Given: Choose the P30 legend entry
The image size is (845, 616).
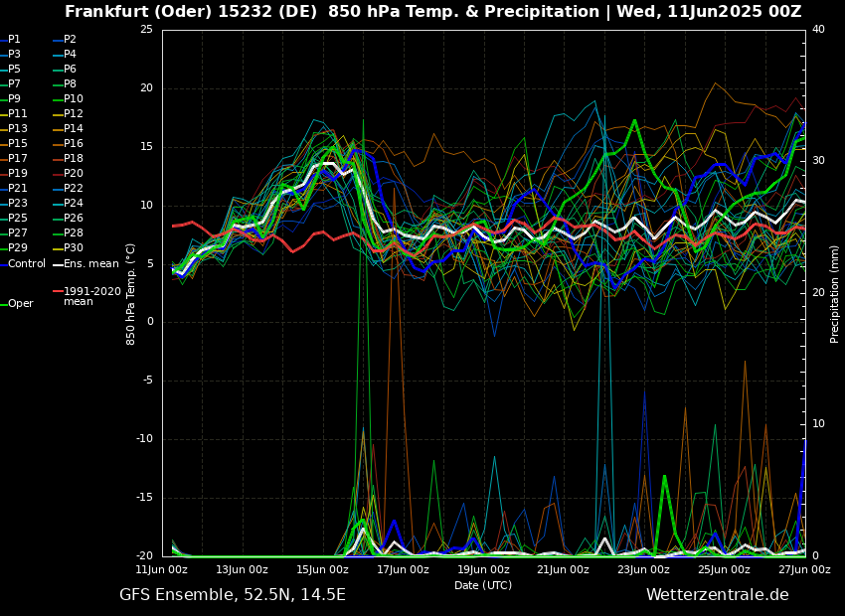Looking at the screenshot, I should click(68, 247).
